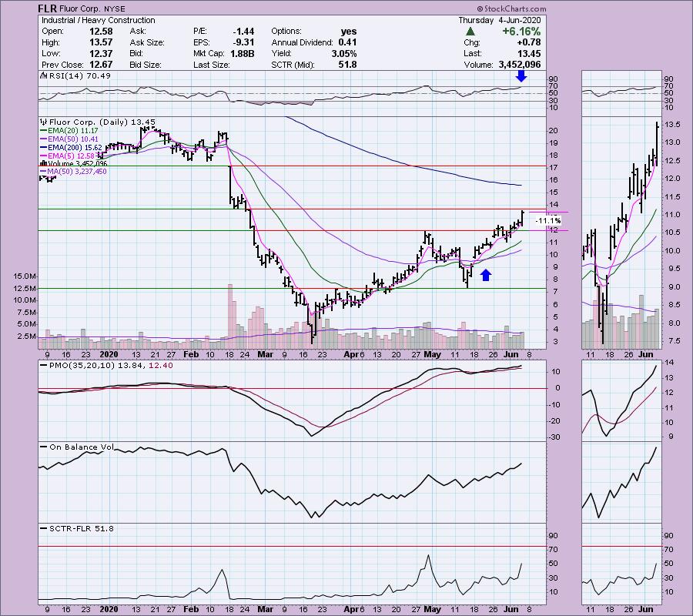Viewport: 693px width, 616px height.
Task: Click the High price 13.57
Action: [x=101, y=42]
